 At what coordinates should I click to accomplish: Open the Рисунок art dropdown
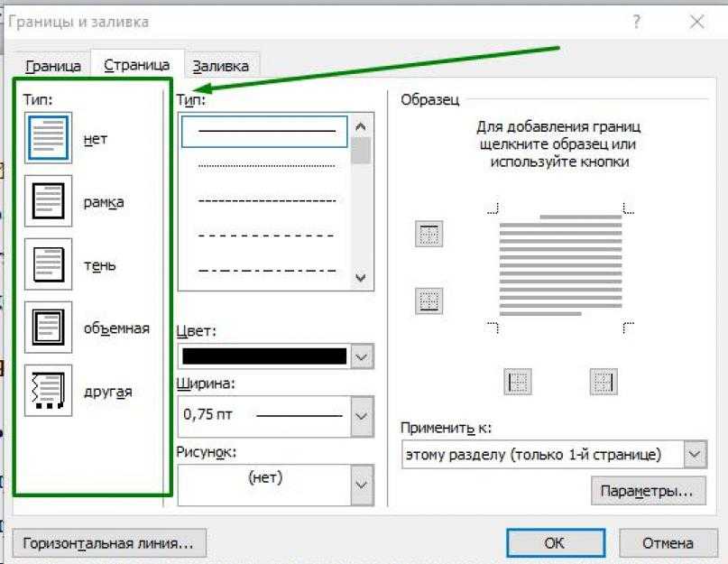pyautogui.click(x=362, y=485)
